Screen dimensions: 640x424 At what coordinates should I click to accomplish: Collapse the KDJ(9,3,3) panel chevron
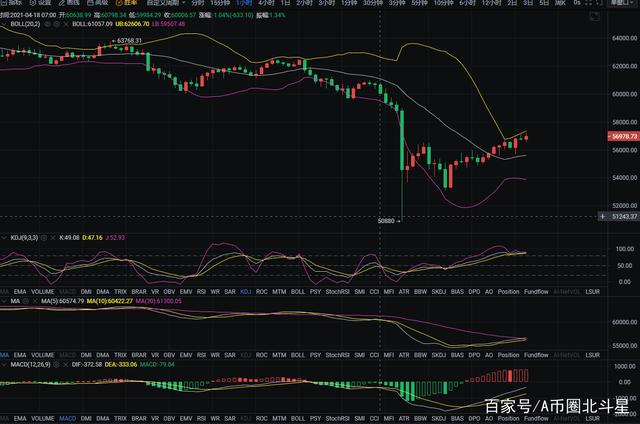(4, 238)
